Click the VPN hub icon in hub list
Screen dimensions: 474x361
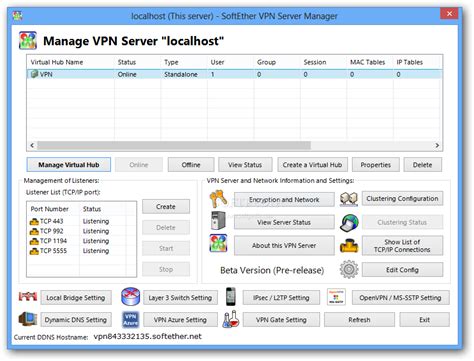point(34,74)
